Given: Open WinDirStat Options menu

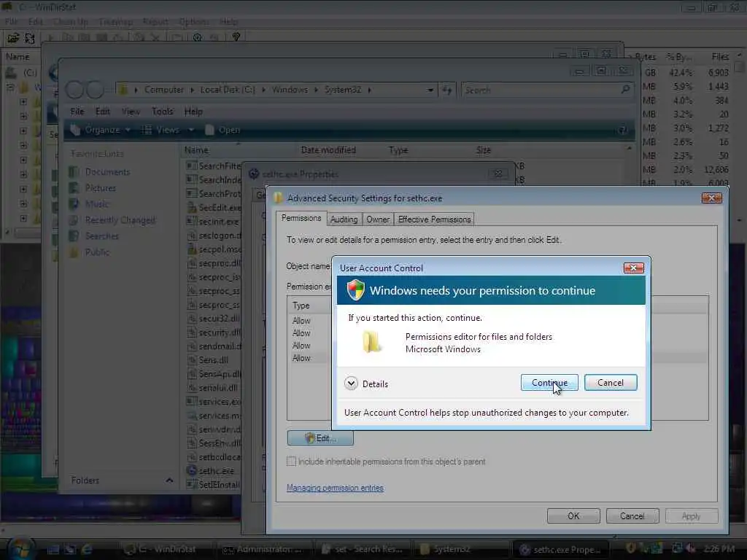Looking at the screenshot, I should click(x=193, y=22).
